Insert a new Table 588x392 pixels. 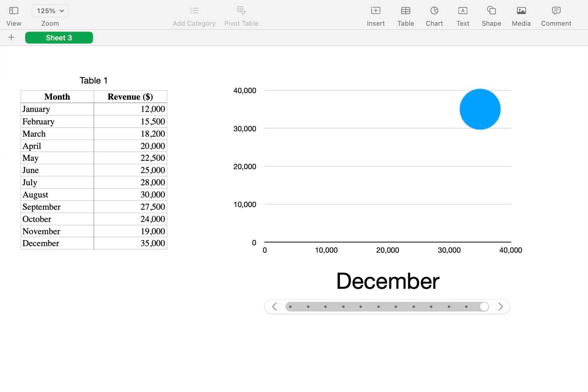click(406, 15)
